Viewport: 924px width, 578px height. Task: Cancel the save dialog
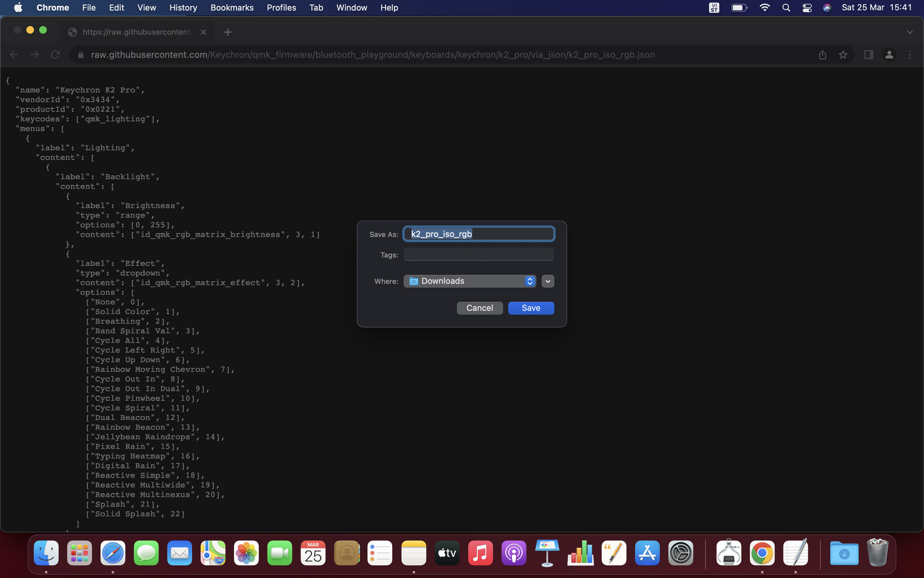(479, 308)
